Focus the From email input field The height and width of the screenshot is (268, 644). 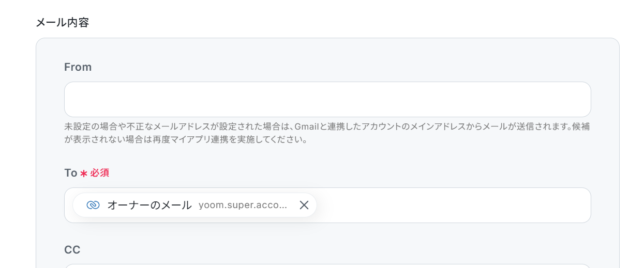pyautogui.click(x=327, y=99)
